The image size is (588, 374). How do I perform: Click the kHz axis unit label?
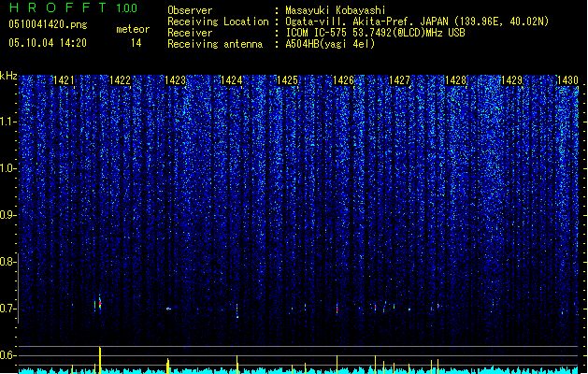click(8, 76)
